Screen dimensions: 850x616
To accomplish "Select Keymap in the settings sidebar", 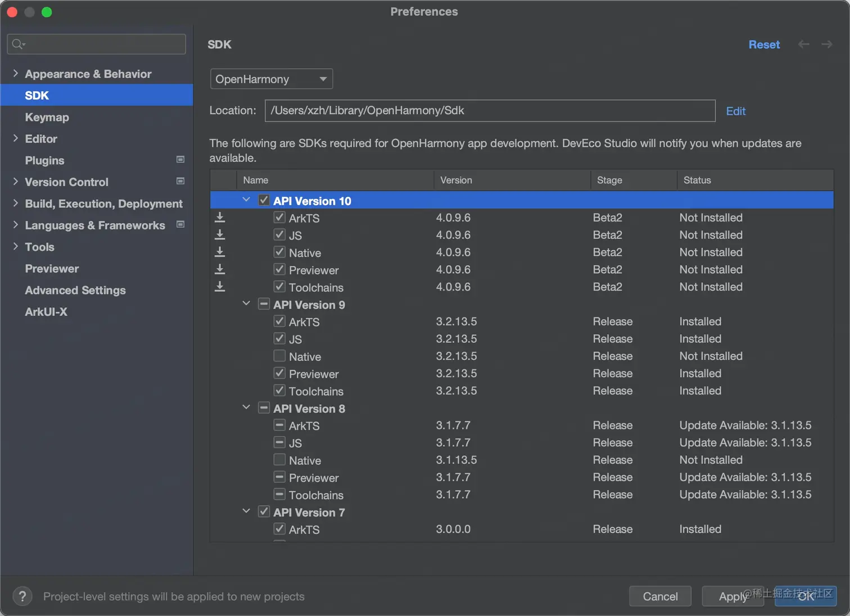I will 47,117.
